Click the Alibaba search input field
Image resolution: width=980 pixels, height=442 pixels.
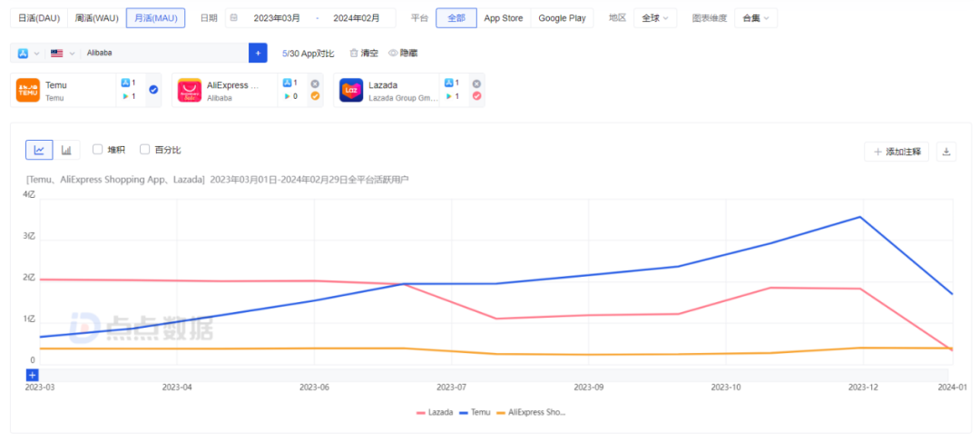coord(165,54)
